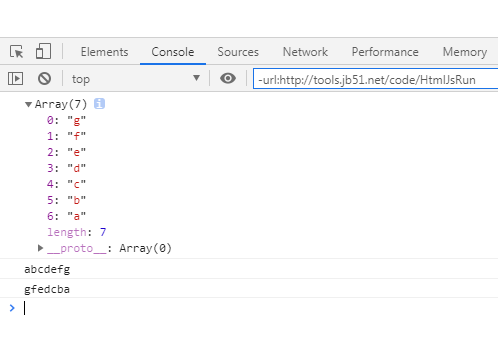Click the gfedcba log output
Screen dimensions: 498x364
pyautogui.click(x=47, y=289)
